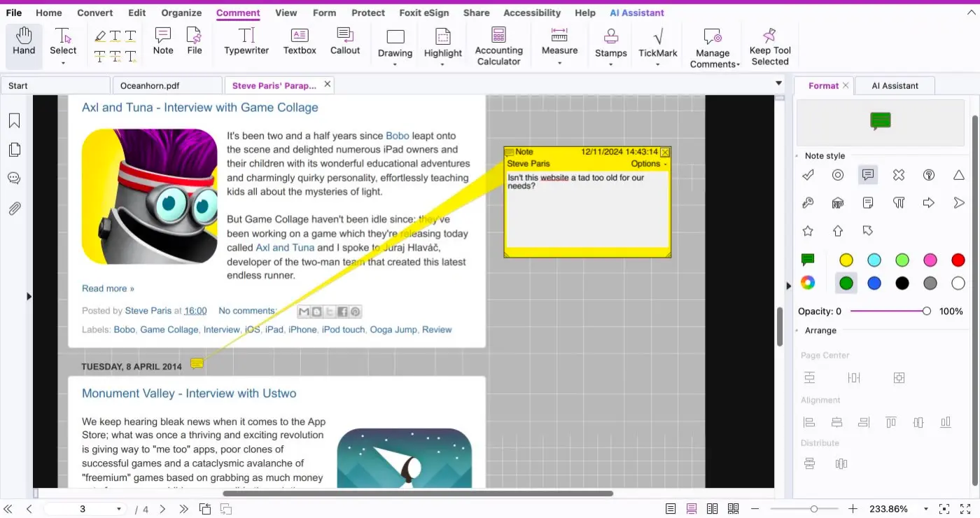The width and height of the screenshot is (980, 518).
Task: Choose the Paragraph symbol note style
Action: point(899,203)
